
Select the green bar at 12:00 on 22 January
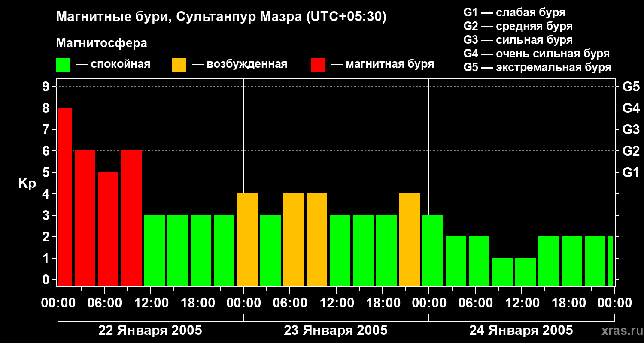155,251
